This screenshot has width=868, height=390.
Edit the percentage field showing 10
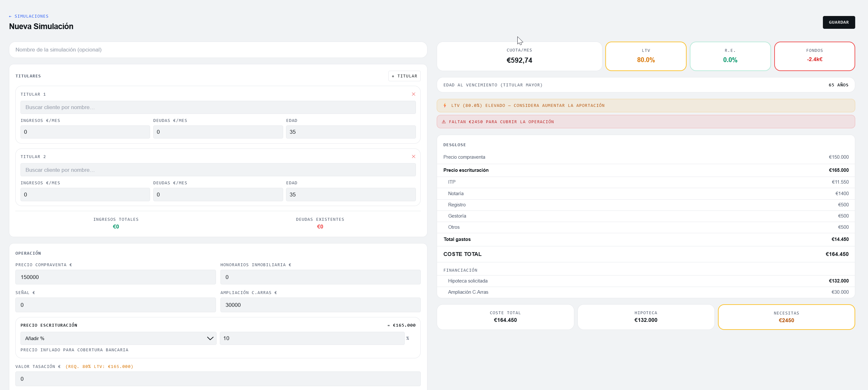click(312, 338)
